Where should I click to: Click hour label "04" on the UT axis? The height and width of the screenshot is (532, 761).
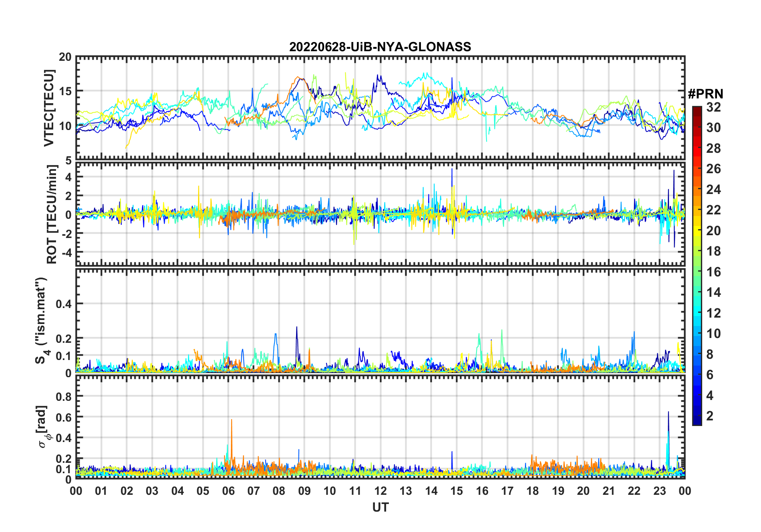(x=178, y=491)
